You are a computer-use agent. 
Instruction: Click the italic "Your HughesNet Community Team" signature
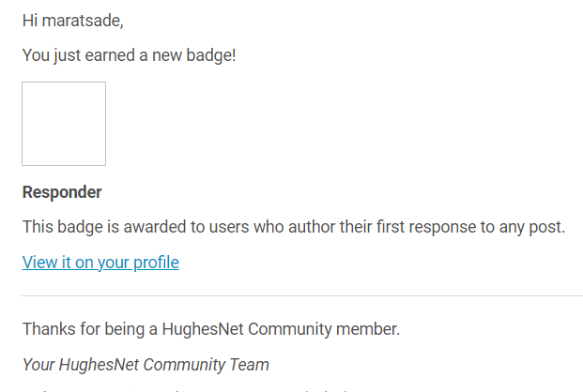pos(146,365)
